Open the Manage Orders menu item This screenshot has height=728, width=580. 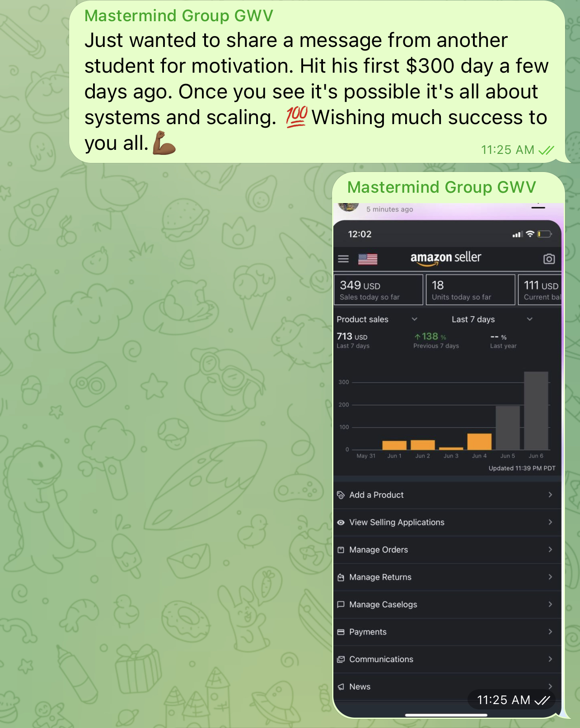pyautogui.click(x=447, y=550)
